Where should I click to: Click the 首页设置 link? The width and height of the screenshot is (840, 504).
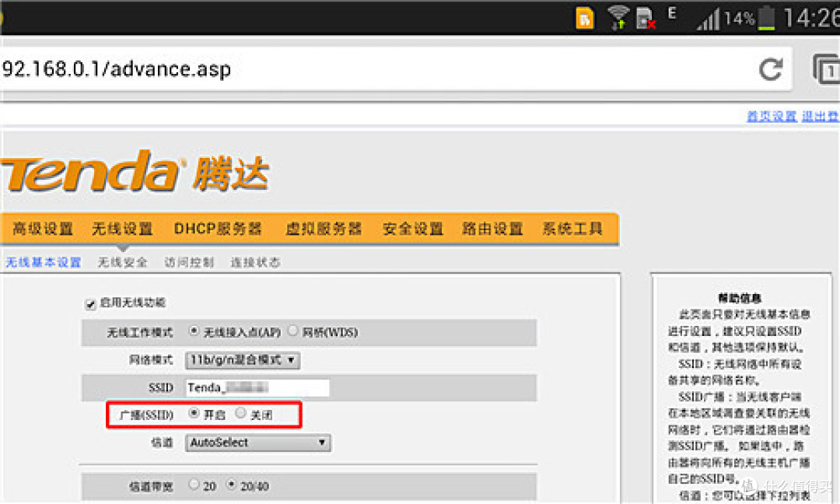772,116
